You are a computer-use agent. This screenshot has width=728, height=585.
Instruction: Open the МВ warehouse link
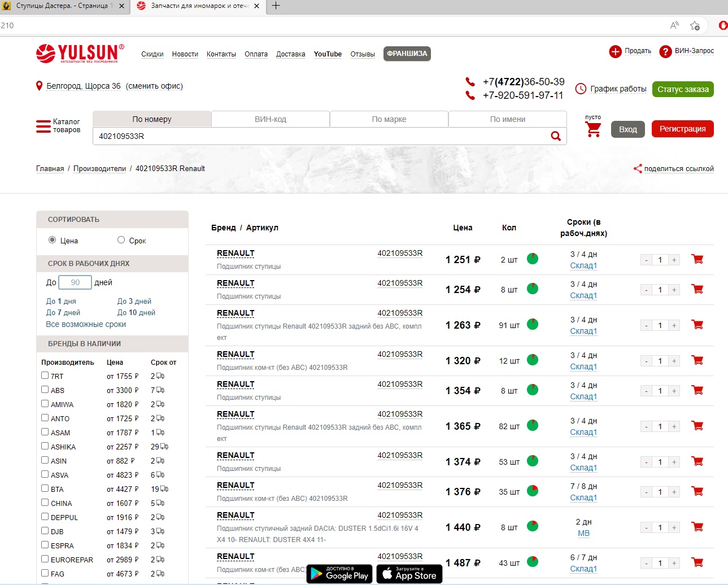click(583, 533)
